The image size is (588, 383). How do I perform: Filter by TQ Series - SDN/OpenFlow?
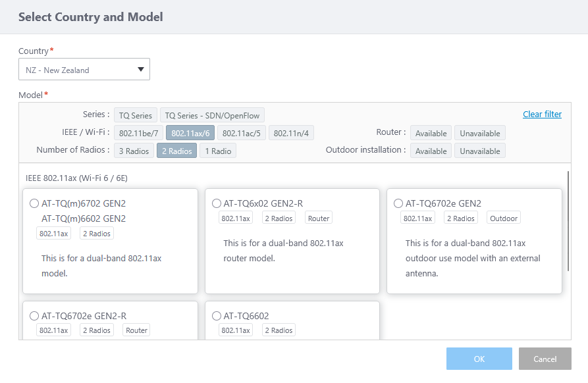pyautogui.click(x=212, y=115)
